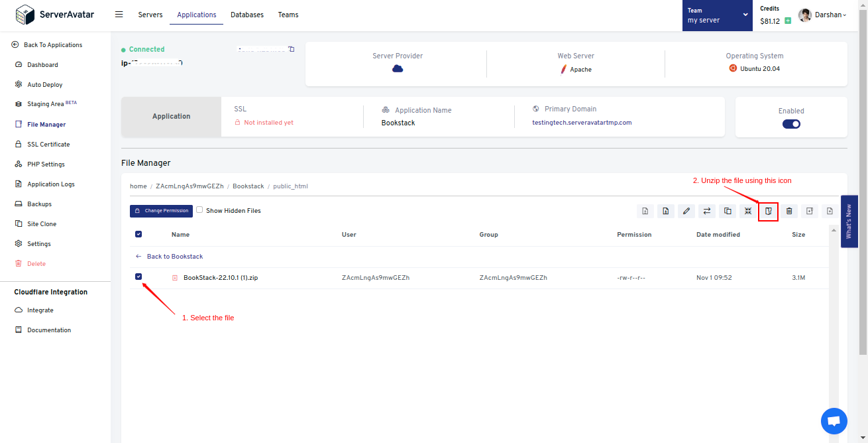Open the Team my server dropdown
The image size is (868, 443).
[718, 15]
